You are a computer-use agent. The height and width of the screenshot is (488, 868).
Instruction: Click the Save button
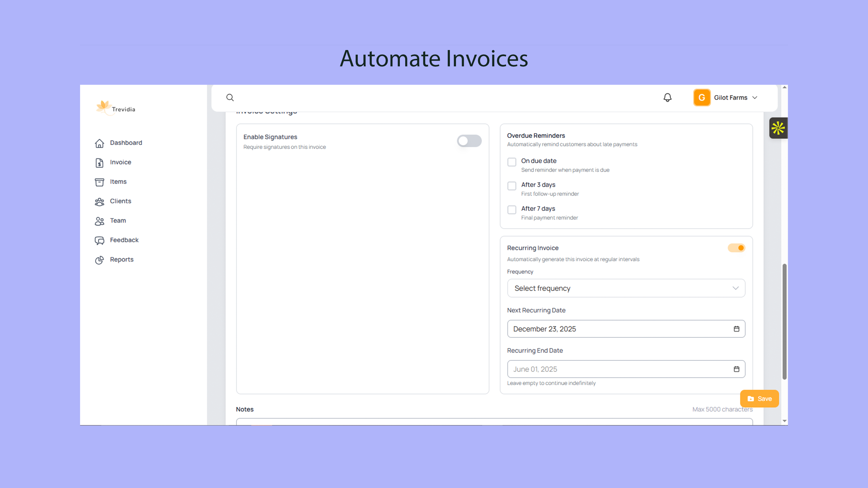[759, 398]
